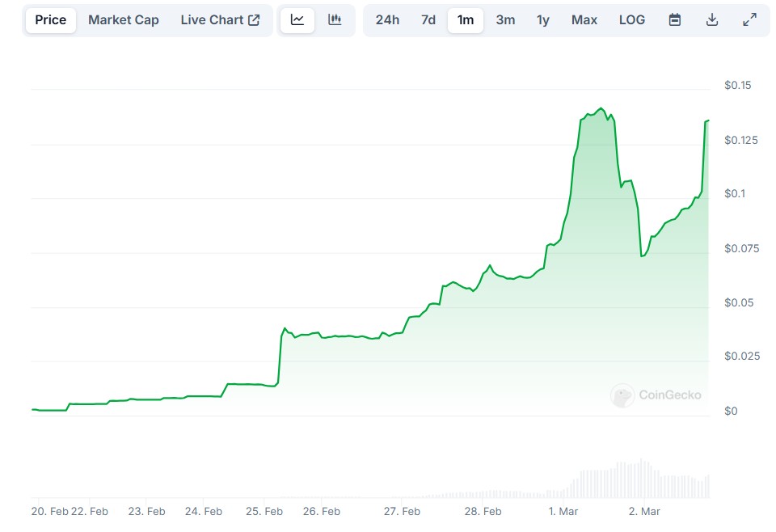This screenshot has width=776, height=532.
Task: Click the 1. Mar date label
Action: click(563, 511)
